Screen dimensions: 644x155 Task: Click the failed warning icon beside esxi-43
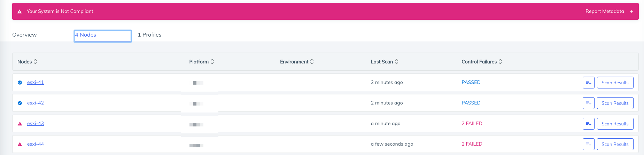pyautogui.click(x=20, y=124)
